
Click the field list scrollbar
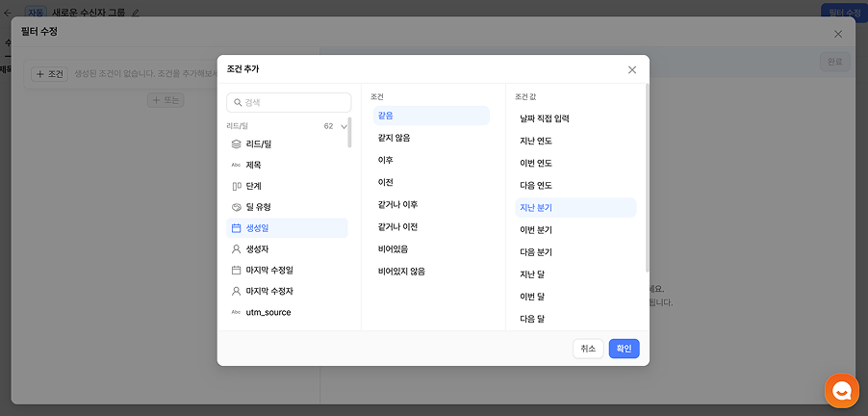tap(349, 132)
